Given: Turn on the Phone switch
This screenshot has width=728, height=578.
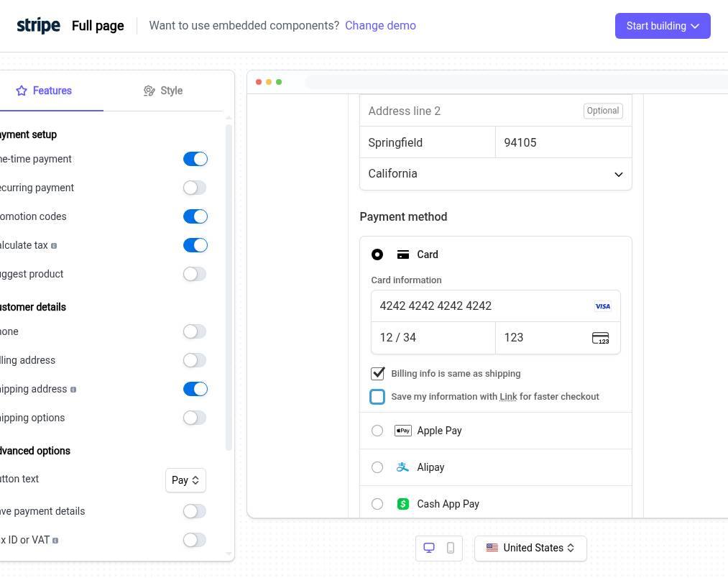Looking at the screenshot, I should pos(195,331).
